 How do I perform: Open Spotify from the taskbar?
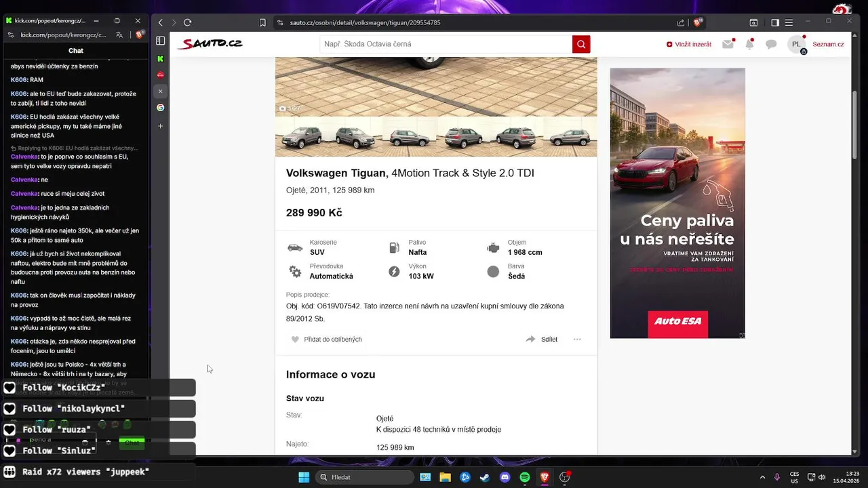pyautogui.click(x=524, y=477)
